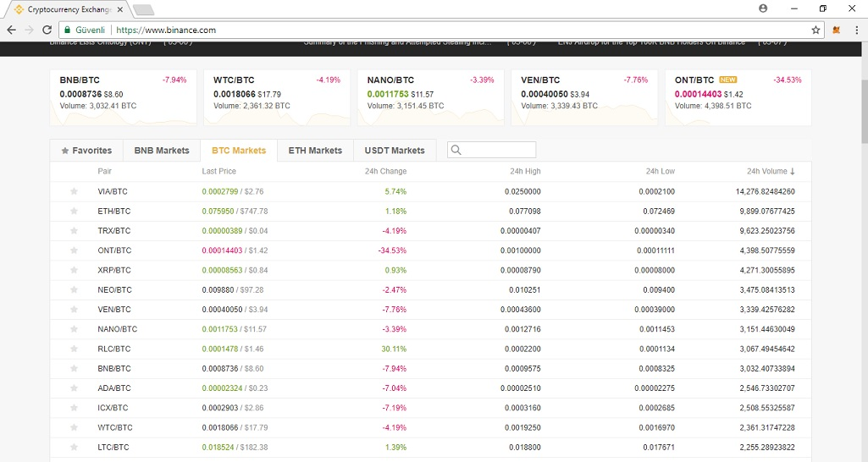
Task: Close the Cryptocurrency Exchange tab
Action: 120,9
